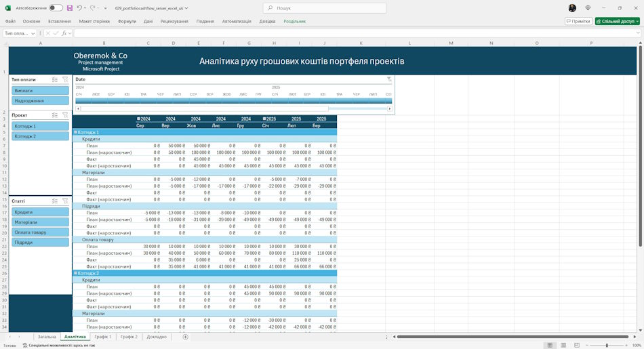
Task: Open the Формули ribbon tab
Action: coord(127,22)
